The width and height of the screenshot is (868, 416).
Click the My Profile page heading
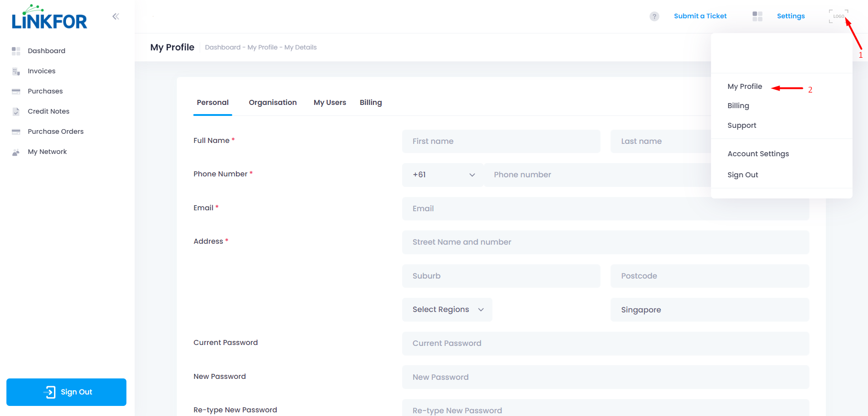[172, 47]
